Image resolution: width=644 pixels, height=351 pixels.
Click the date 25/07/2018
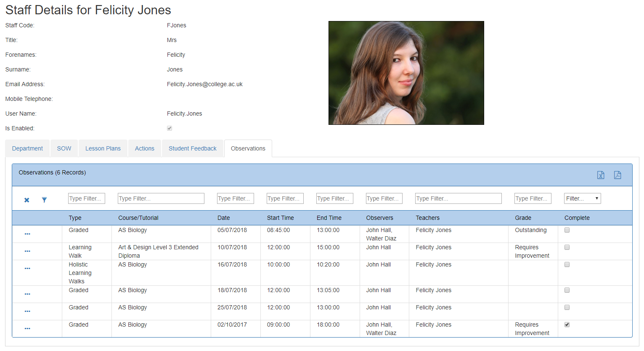(232, 307)
